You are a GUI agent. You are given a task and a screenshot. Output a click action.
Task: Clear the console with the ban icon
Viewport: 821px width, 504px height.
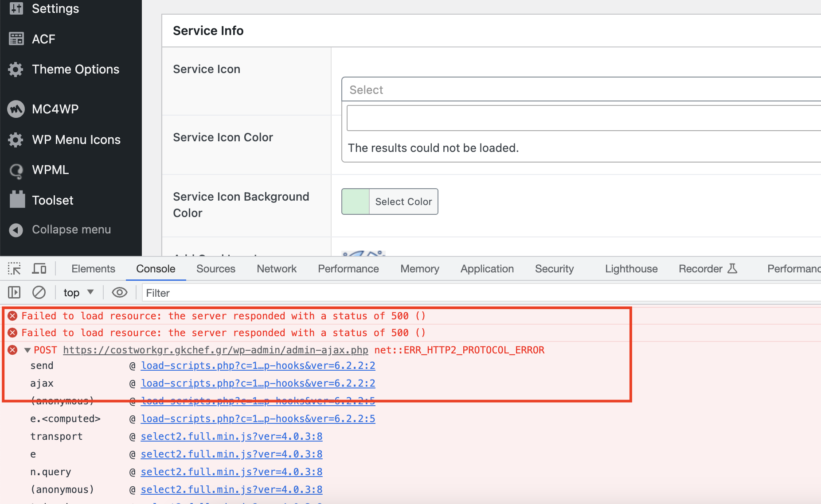click(x=39, y=292)
